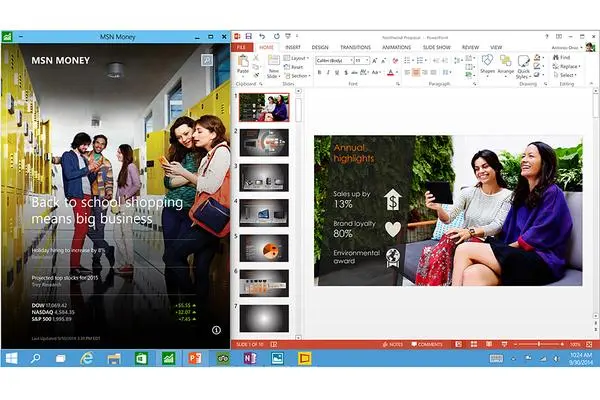Open Task View on the taskbar

click(x=61, y=359)
